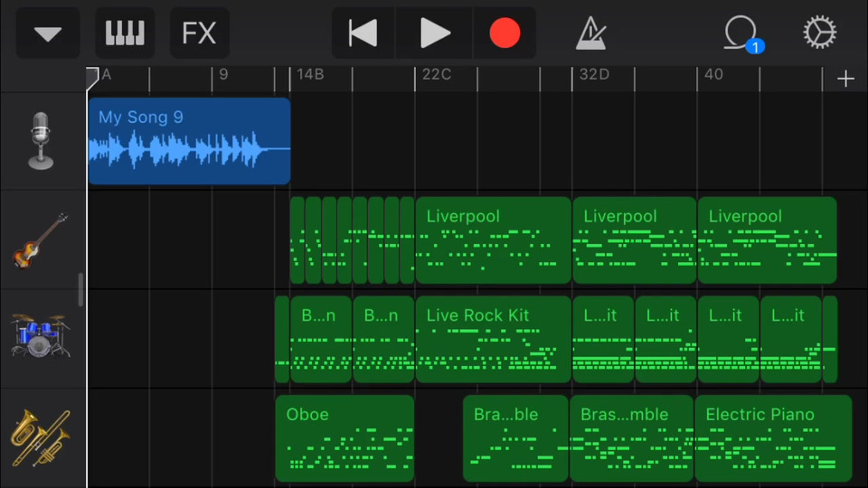Select the second B...n drum region
The width and height of the screenshot is (868, 488).
(x=383, y=339)
